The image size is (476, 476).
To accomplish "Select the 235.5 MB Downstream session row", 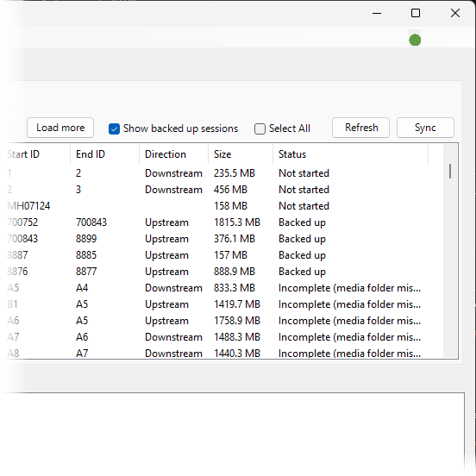I will click(x=223, y=173).
